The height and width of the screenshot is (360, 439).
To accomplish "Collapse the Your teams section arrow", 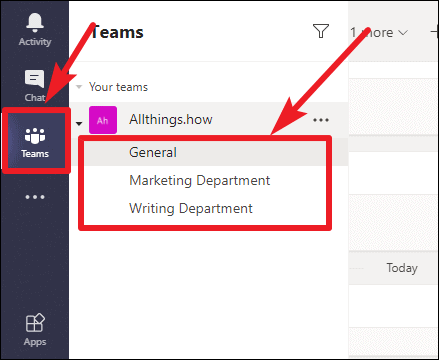I will [79, 87].
